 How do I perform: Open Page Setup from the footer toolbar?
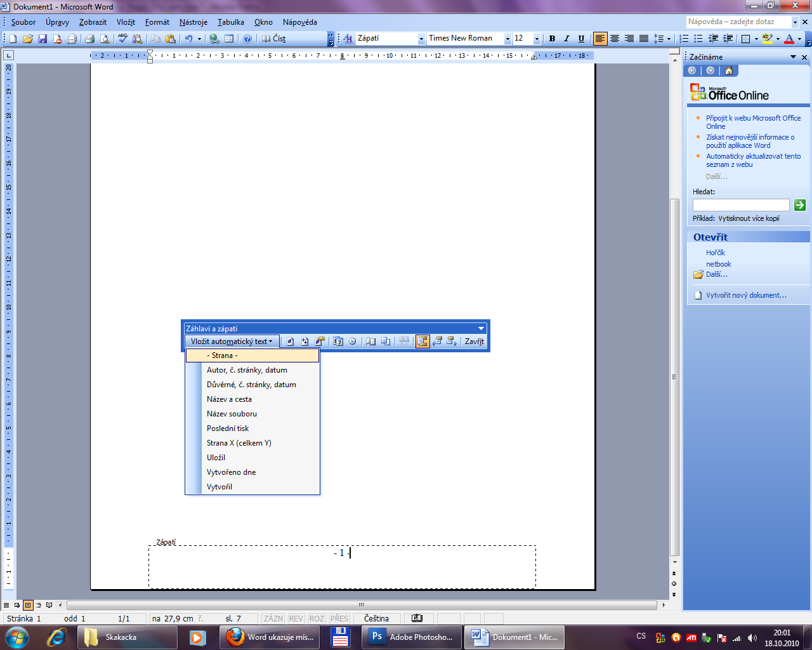pos(370,342)
